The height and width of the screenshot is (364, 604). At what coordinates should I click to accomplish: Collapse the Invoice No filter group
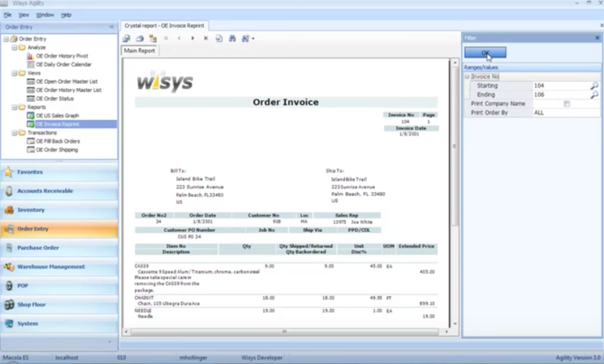(x=467, y=77)
